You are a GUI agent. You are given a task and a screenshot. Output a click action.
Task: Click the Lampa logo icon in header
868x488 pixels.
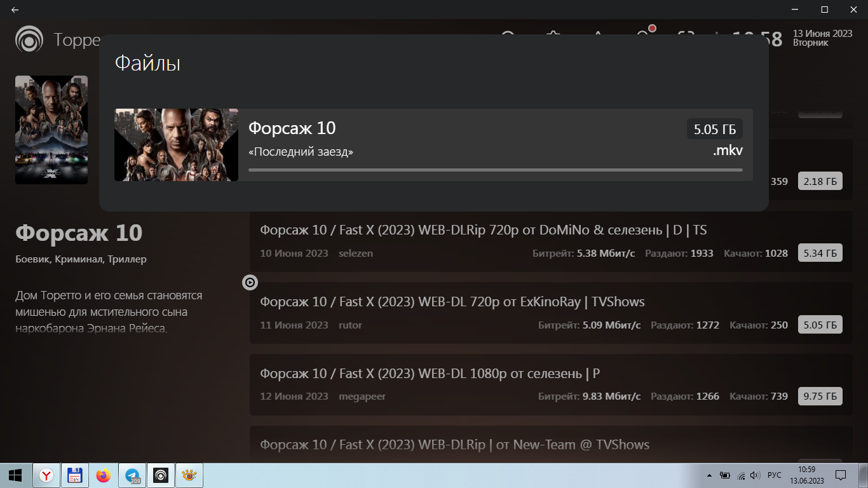tap(29, 39)
